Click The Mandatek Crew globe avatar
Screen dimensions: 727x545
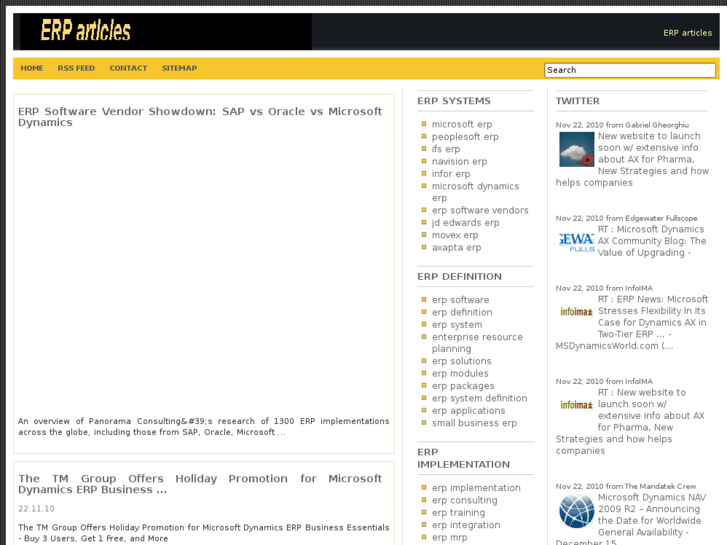(576, 511)
